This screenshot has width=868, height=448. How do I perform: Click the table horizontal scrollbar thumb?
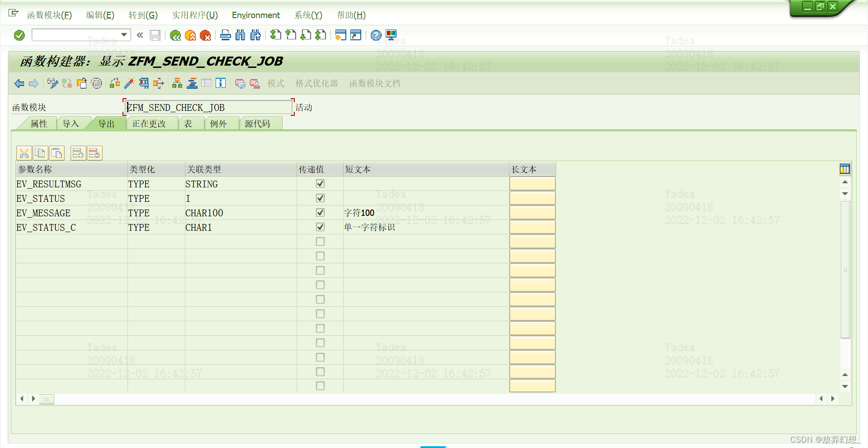click(47, 399)
